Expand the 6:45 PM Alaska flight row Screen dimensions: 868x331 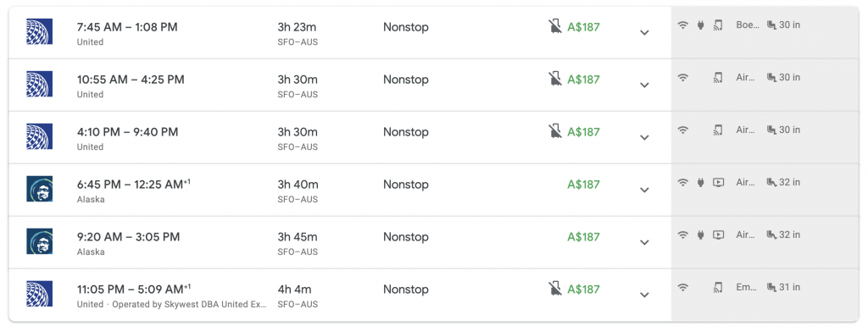point(644,190)
